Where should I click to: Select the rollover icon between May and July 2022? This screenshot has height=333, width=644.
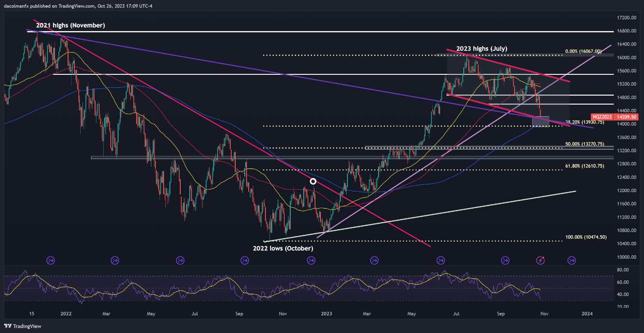point(180,260)
